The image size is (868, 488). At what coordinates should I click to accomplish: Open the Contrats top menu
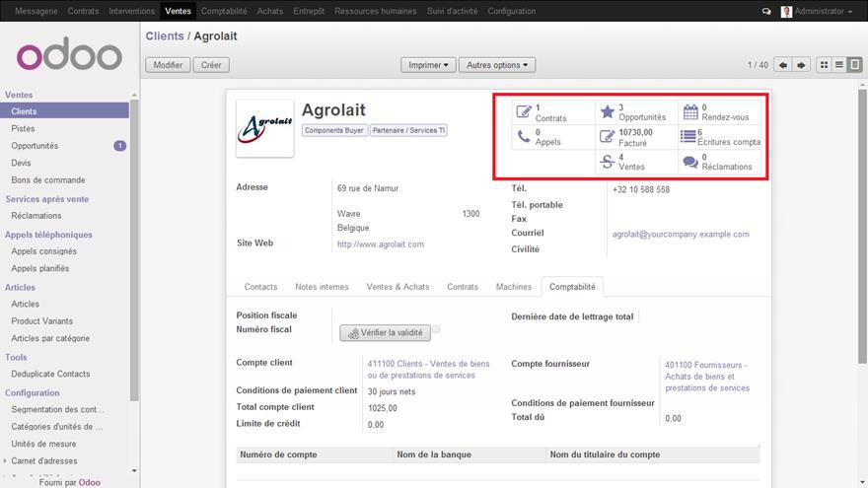click(x=83, y=11)
